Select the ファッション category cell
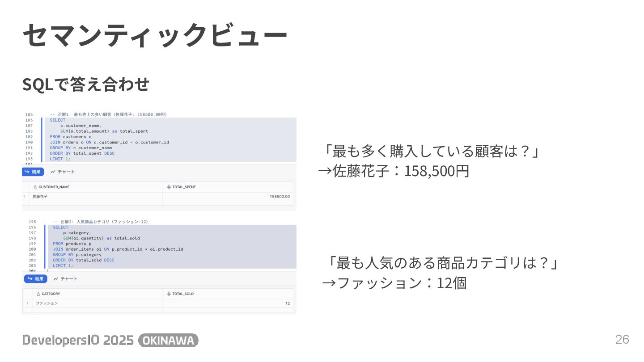 [x=47, y=303]
